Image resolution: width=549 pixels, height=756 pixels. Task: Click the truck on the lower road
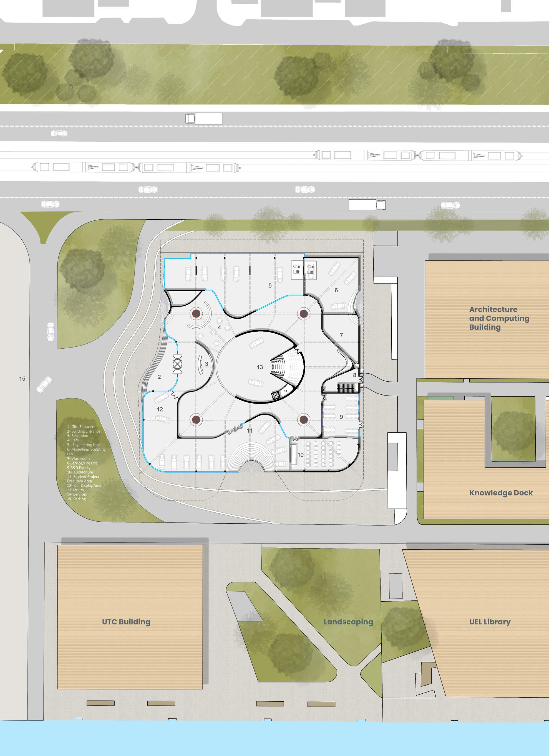click(367, 205)
